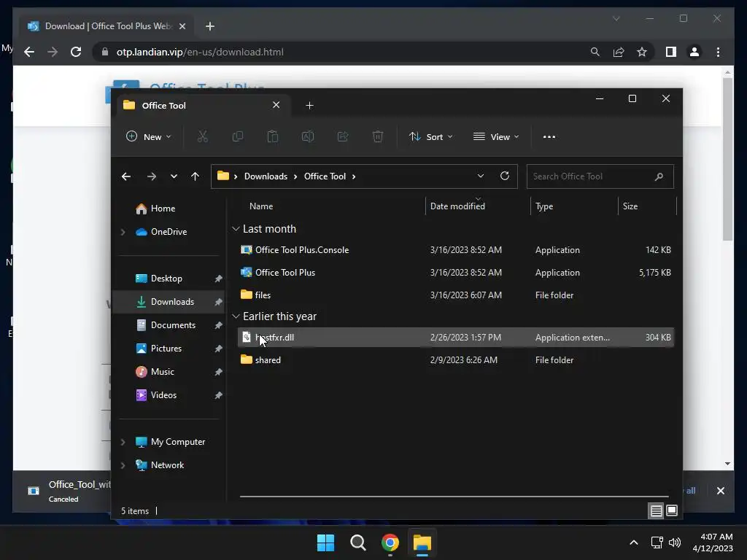Expand My Computer in navigation pane
Image resolution: width=747 pixels, height=560 pixels.
click(123, 442)
